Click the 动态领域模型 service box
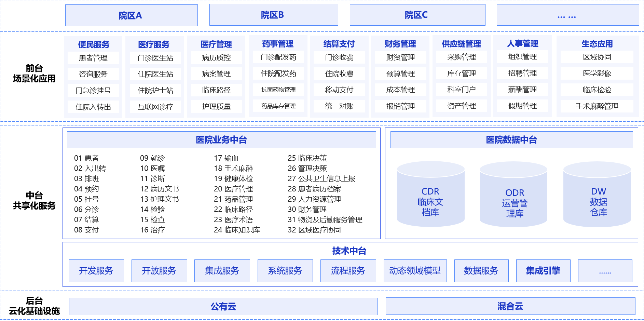The image size is (644, 321). 415,271
